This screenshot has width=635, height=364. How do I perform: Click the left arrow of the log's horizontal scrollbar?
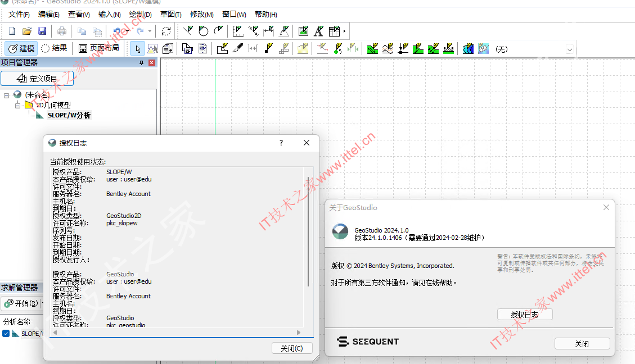55,333
